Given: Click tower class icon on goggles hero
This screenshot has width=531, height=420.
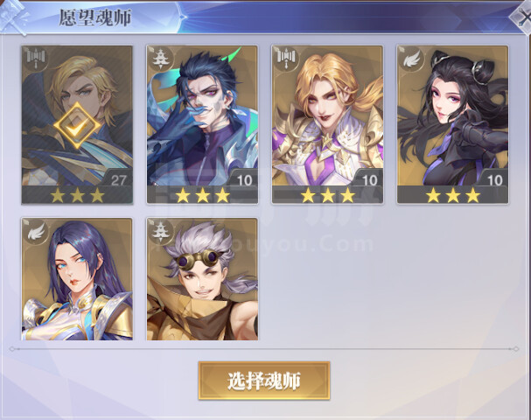Looking at the screenshot, I should pyautogui.click(x=159, y=230).
